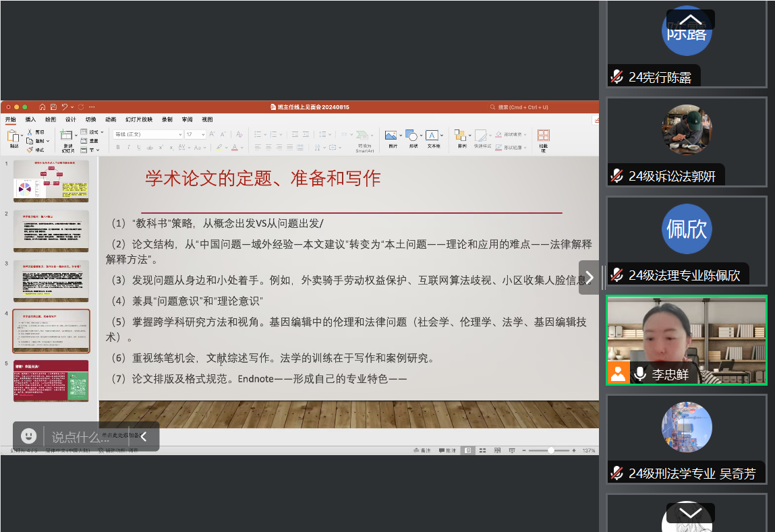The height and width of the screenshot is (532, 775).
Task: Click the Paste clipboard icon
Action: (x=14, y=137)
